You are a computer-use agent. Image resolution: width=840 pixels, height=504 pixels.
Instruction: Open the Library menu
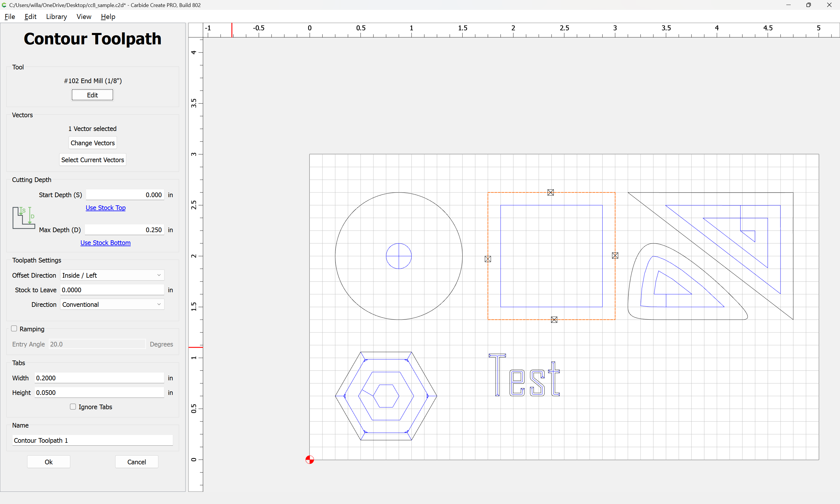56,17
